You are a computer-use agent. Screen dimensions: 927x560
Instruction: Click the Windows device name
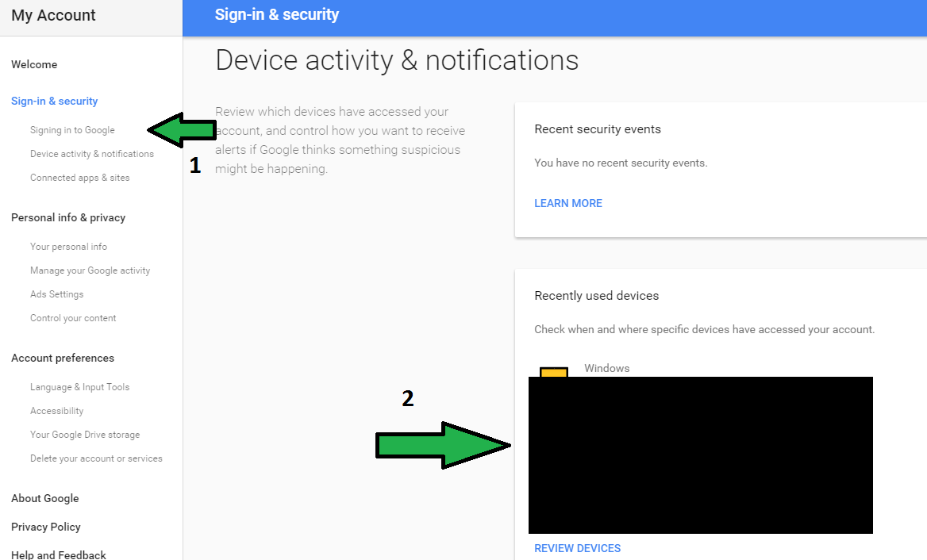606,368
